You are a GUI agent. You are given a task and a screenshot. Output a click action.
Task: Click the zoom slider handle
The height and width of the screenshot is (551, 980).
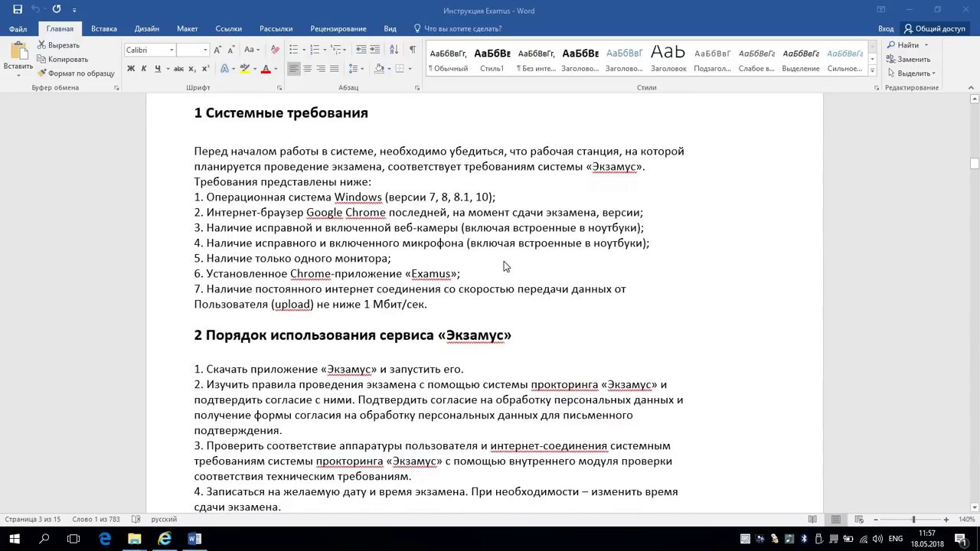(913, 520)
